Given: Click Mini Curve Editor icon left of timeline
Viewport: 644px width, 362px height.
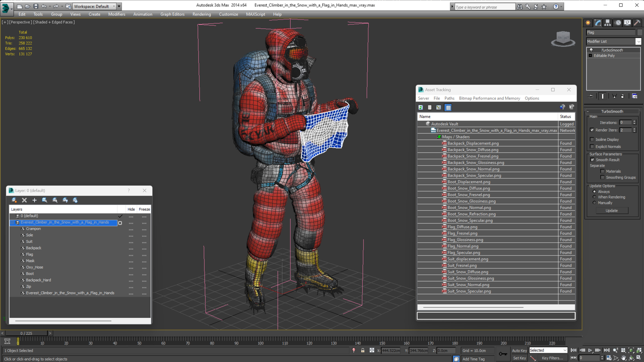Looking at the screenshot, I should click(x=7, y=341).
